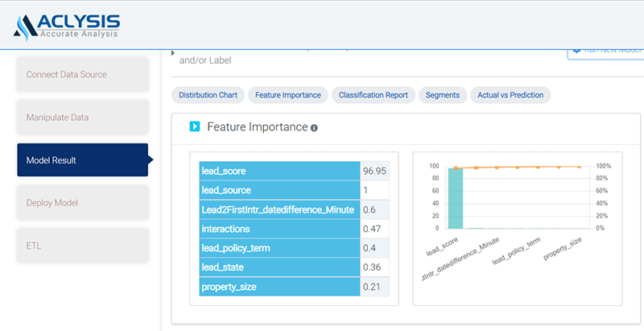Select the property_size feature row
Image resolution: width=644 pixels, height=331 pixels.
click(x=279, y=286)
